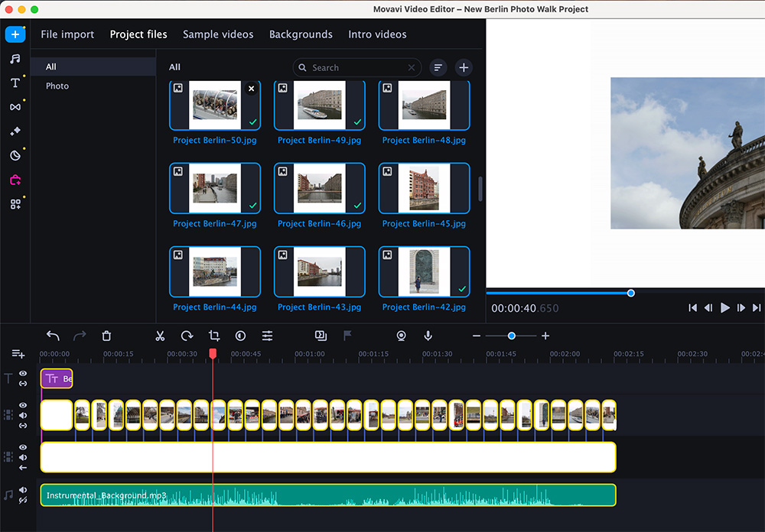Delete the selected clip with the trash icon

[x=106, y=336]
